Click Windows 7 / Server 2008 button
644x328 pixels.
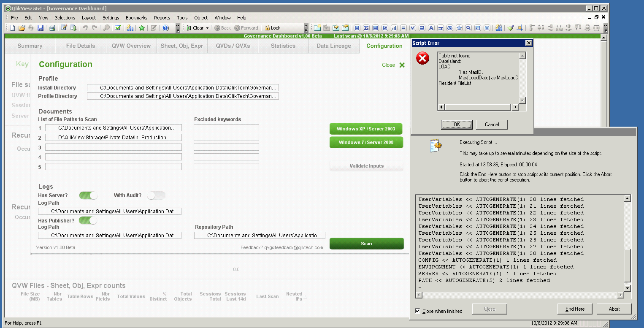pyautogui.click(x=366, y=142)
